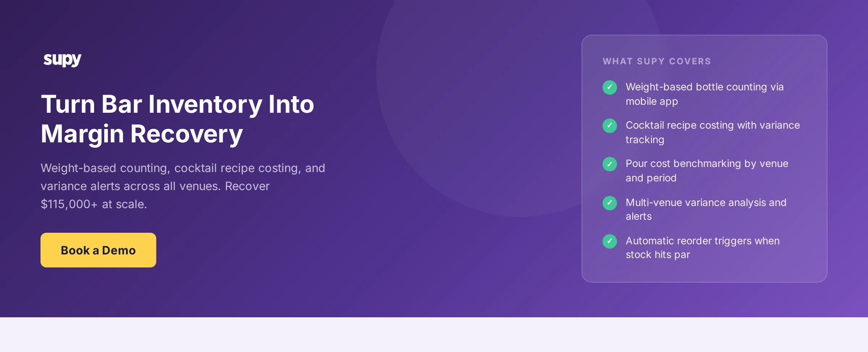Expand the multi-venue variance alerts entry

pyautogui.click(x=705, y=209)
